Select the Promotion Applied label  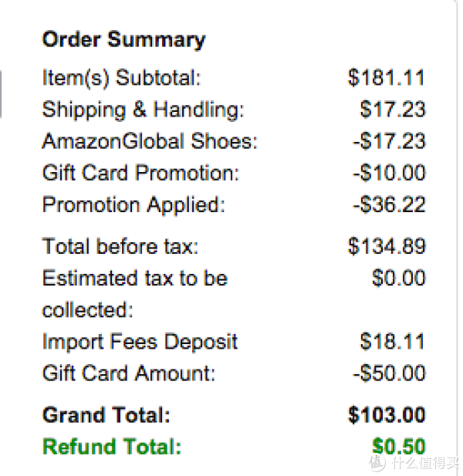[x=133, y=205]
